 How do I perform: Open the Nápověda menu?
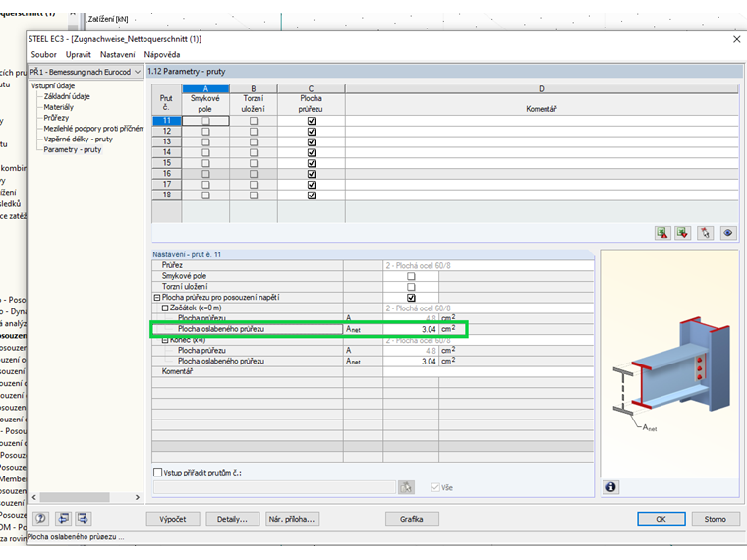[162, 55]
